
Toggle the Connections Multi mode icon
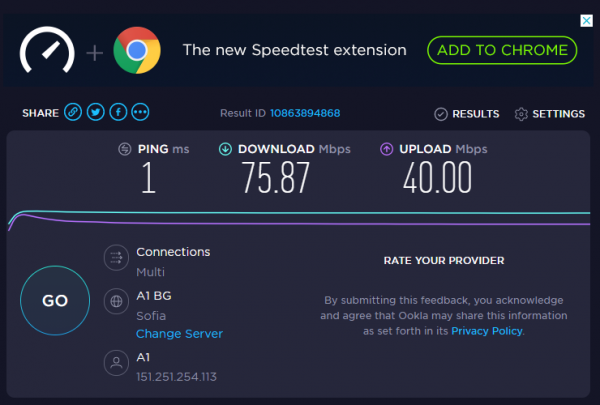tap(116, 258)
